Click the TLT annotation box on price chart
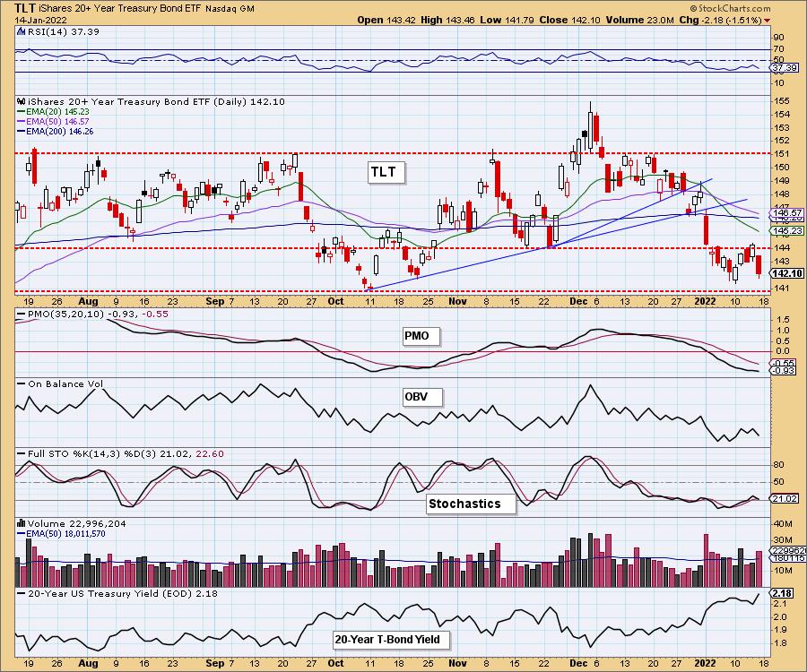Screen dimensions: 807x672 386,172
